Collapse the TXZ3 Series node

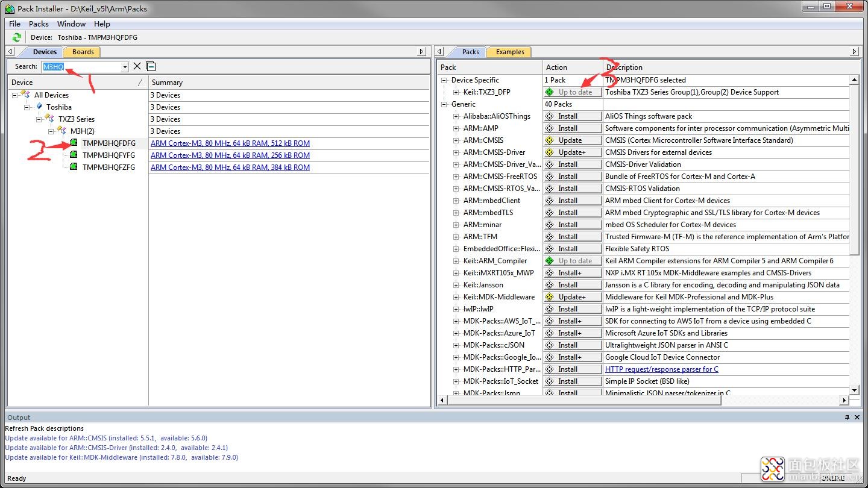point(40,119)
